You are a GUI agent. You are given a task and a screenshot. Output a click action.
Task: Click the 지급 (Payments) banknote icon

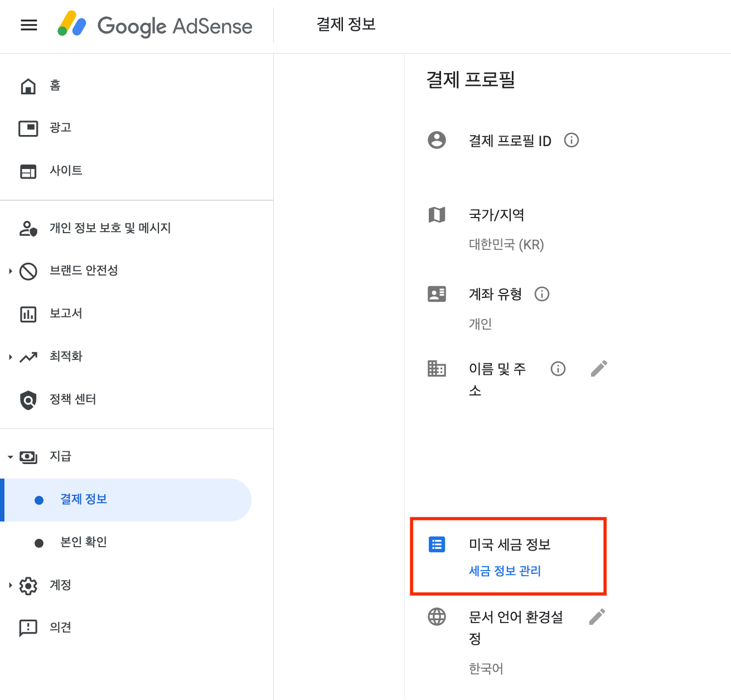pos(29,456)
